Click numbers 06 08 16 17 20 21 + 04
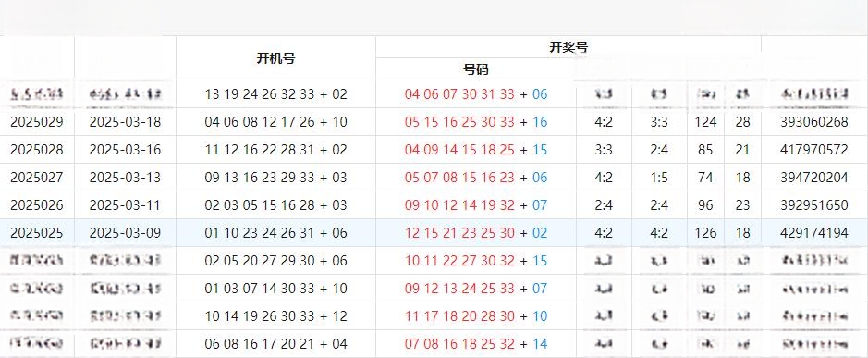The image size is (868, 358). click(275, 343)
